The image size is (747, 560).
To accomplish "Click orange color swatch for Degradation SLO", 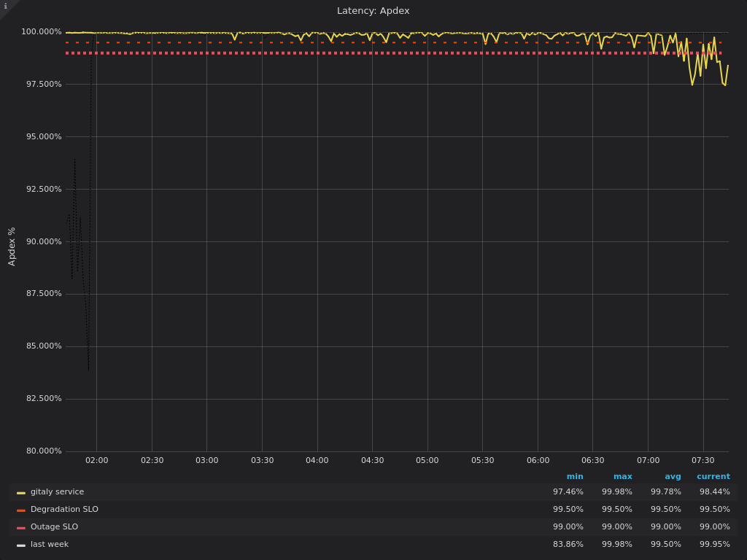I will [x=21, y=510].
